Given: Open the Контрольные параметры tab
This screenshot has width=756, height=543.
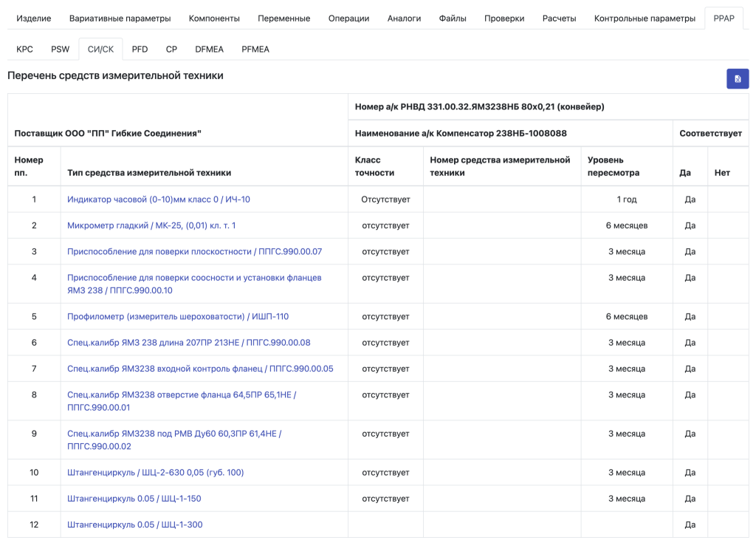Looking at the screenshot, I should click(645, 18).
